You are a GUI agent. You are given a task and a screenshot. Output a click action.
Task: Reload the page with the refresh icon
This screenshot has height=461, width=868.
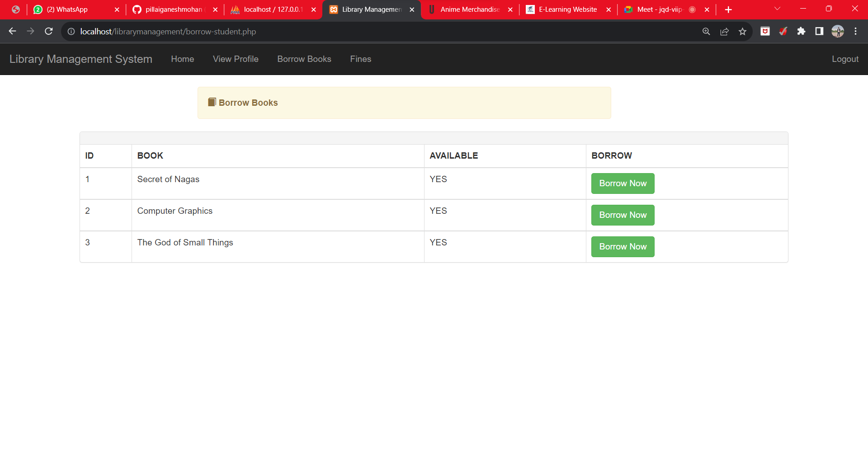pos(48,31)
